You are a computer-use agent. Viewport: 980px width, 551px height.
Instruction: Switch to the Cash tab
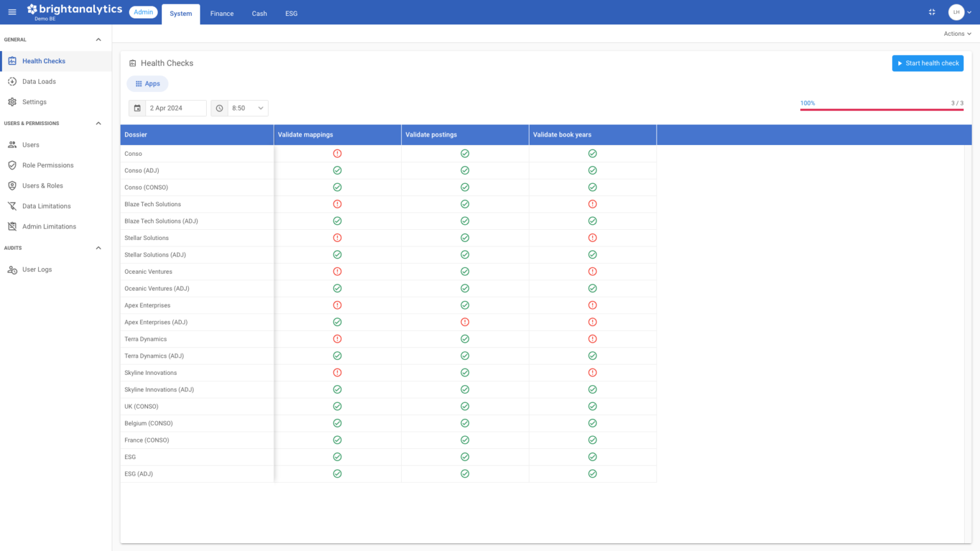[260, 13]
